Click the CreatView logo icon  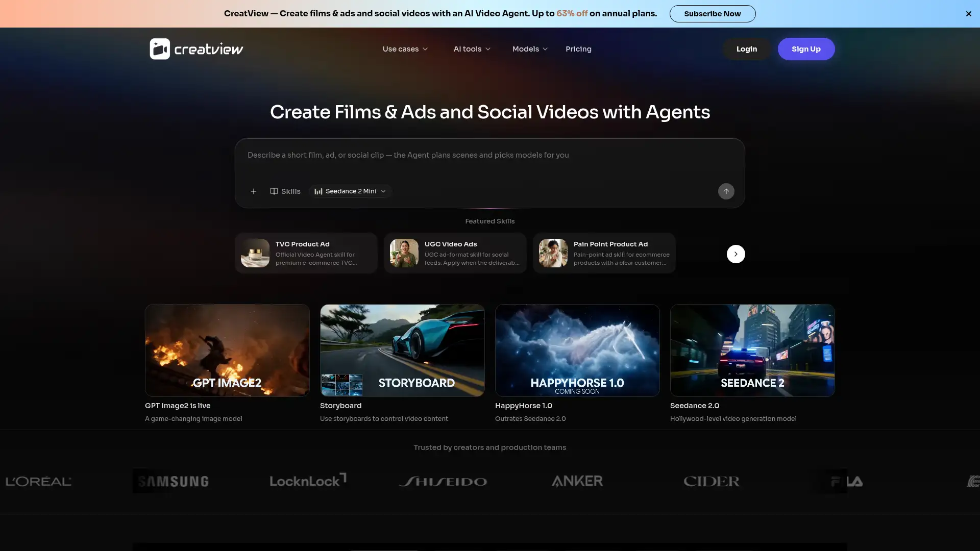click(160, 49)
